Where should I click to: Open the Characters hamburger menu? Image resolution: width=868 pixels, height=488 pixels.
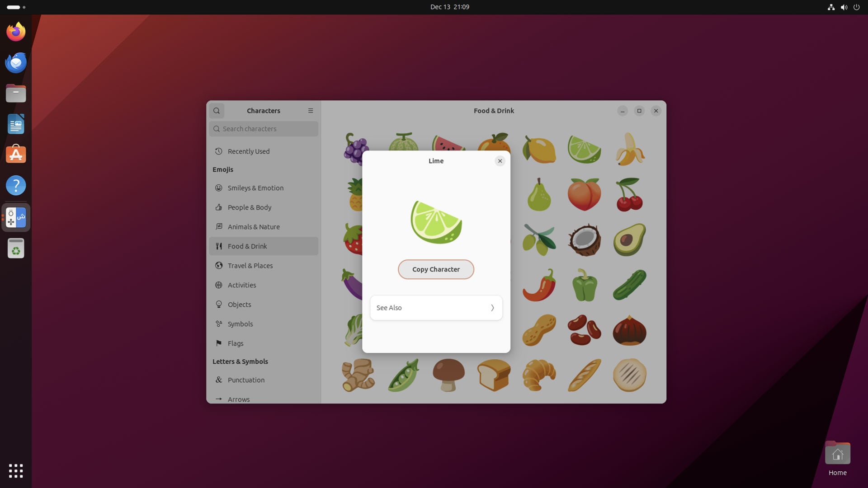point(311,111)
